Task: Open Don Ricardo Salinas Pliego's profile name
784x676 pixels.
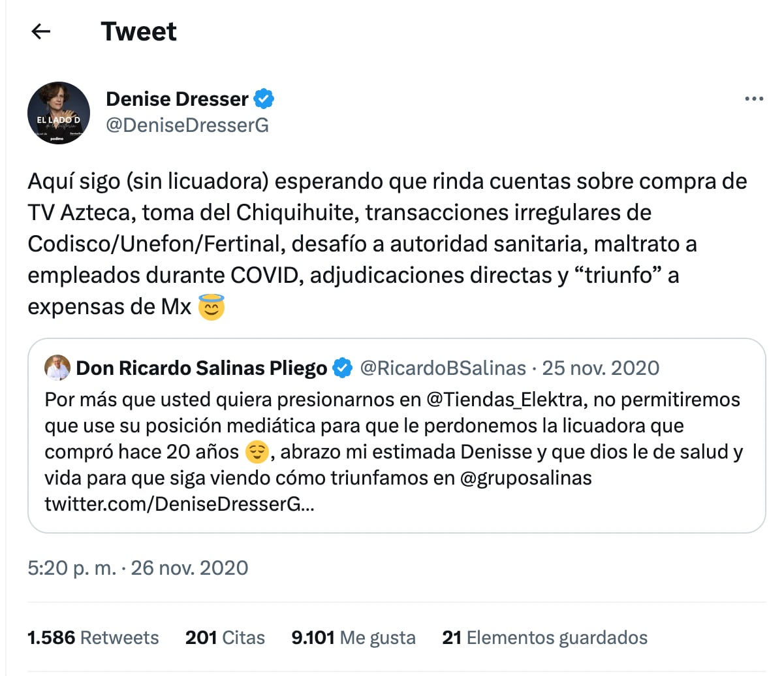Action: pyautogui.click(x=201, y=368)
